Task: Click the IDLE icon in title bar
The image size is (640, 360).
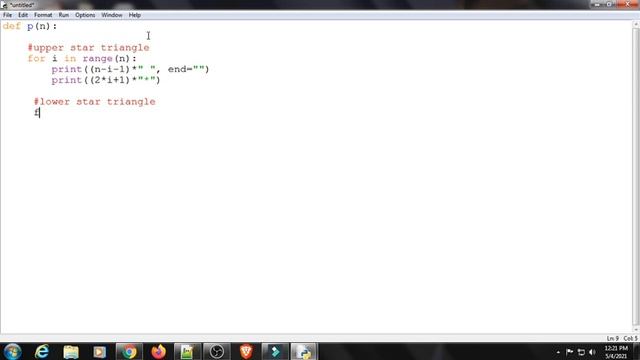Action: [x=4, y=5]
